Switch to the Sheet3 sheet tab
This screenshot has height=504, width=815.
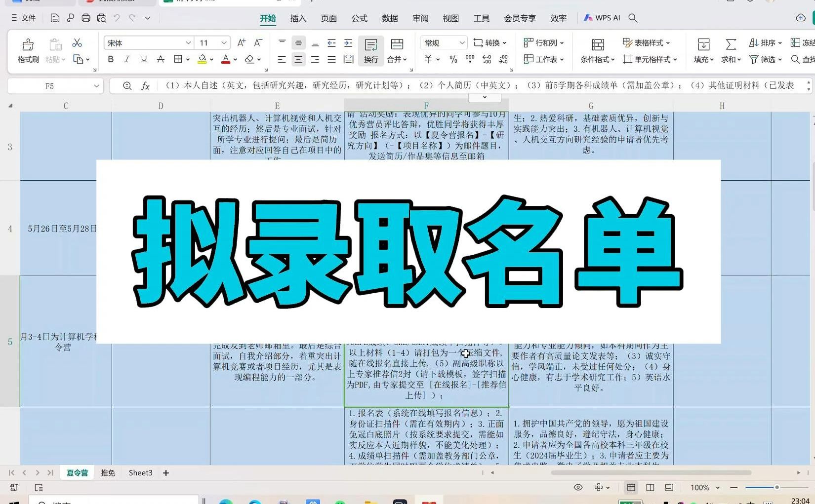[140, 473]
